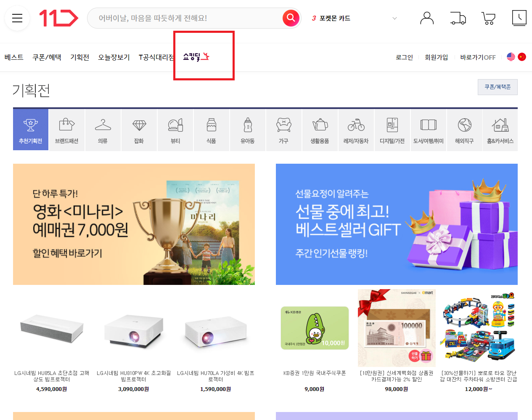Open the delivery truck tracking icon
532x420 pixels.
click(x=458, y=18)
